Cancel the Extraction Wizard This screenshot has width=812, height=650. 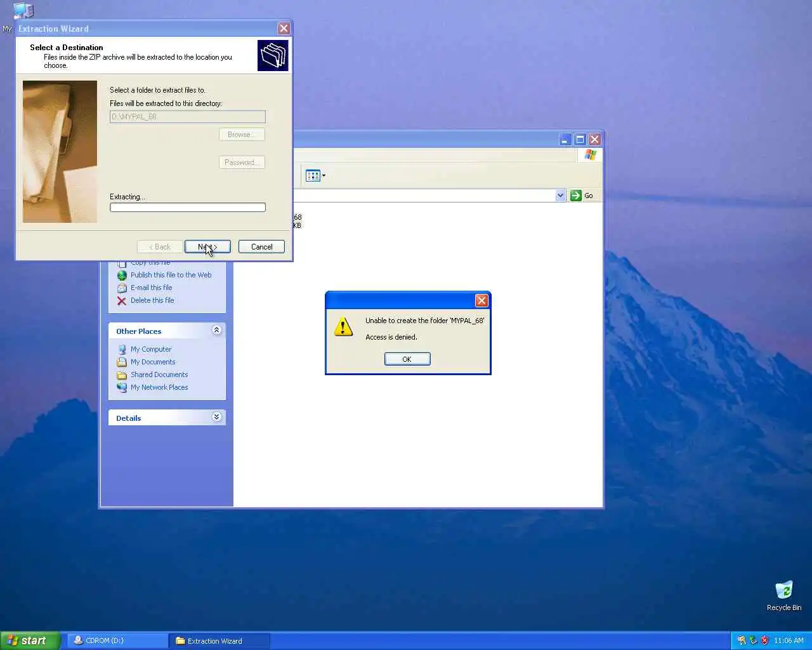point(261,247)
